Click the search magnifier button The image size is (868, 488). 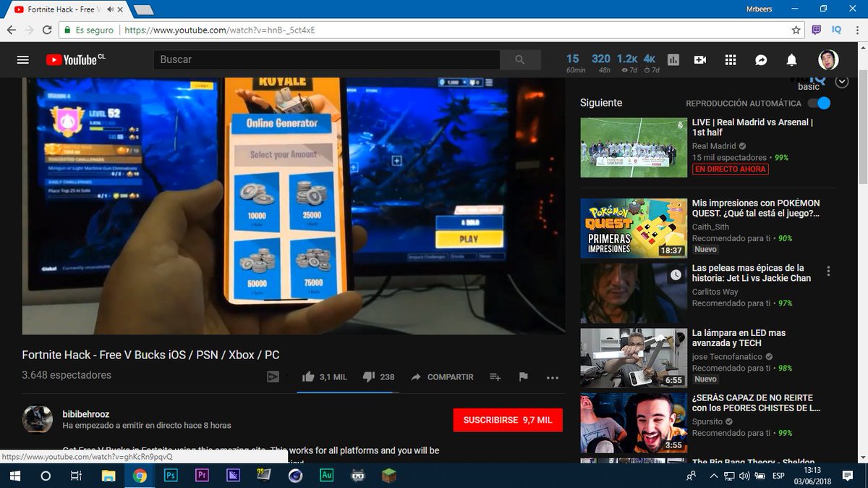click(x=520, y=60)
